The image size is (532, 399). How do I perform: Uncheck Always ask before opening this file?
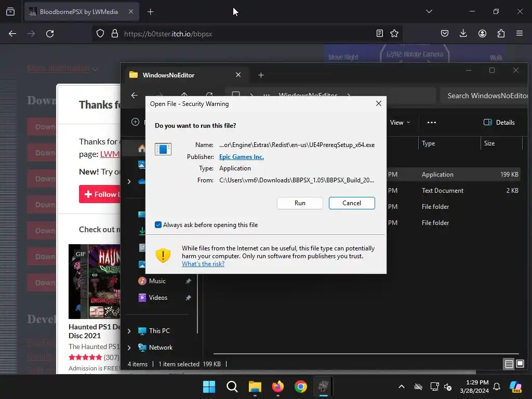point(158,224)
